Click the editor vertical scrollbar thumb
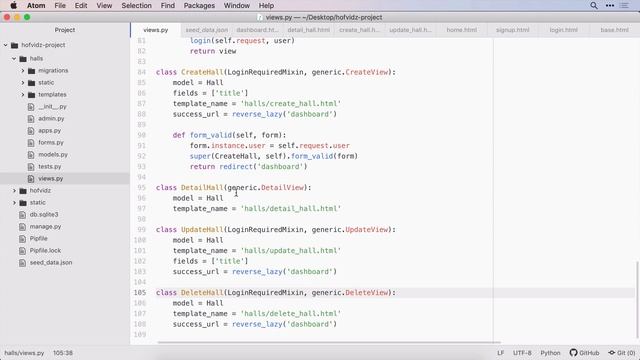The width and height of the screenshot is (640, 360). [637, 300]
